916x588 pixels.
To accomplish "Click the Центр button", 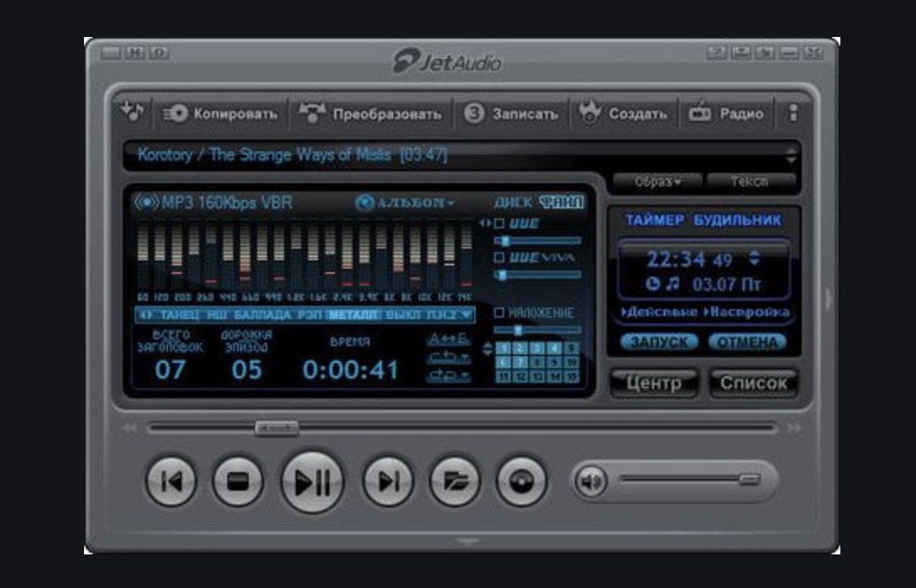I will tap(654, 383).
